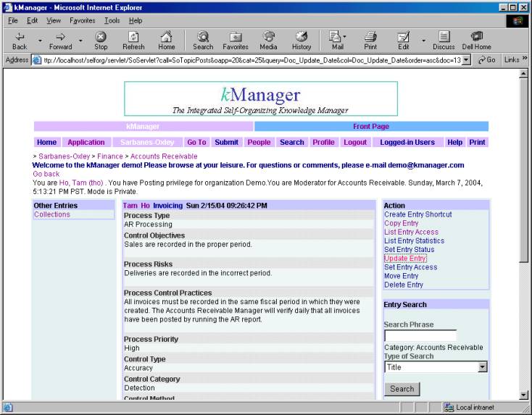Click the Go button beside address bar

(x=487, y=60)
